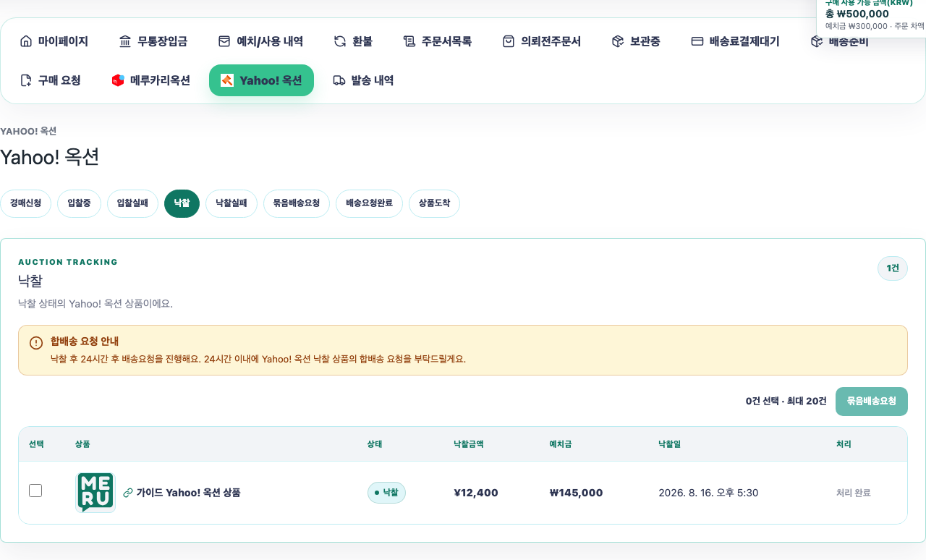Click the 총 ₩500,000 balance text
Image resolution: width=926 pixels, height=560 pixels.
tap(857, 14)
